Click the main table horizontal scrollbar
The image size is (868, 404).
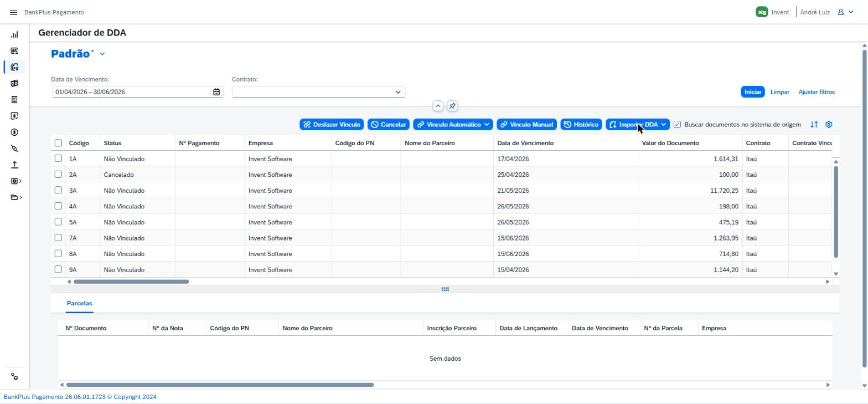point(131,282)
